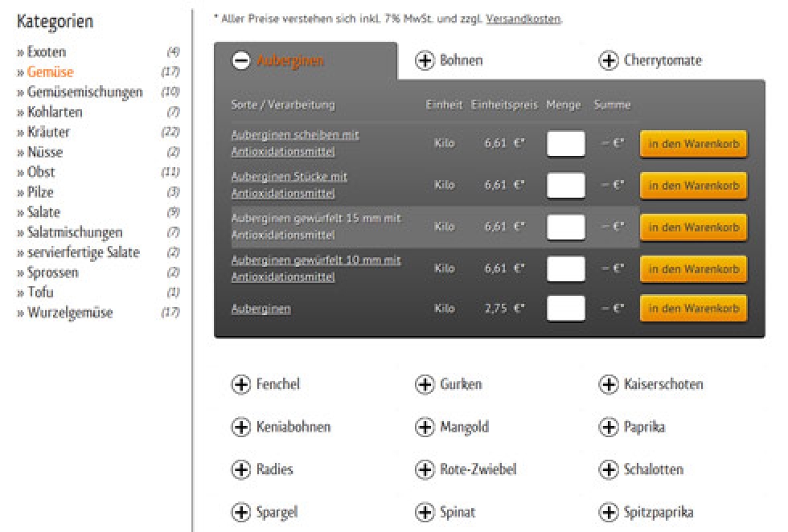Image resolution: width=788 pixels, height=532 pixels.
Task: Open the Kräuter category
Action: pos(47,133)
